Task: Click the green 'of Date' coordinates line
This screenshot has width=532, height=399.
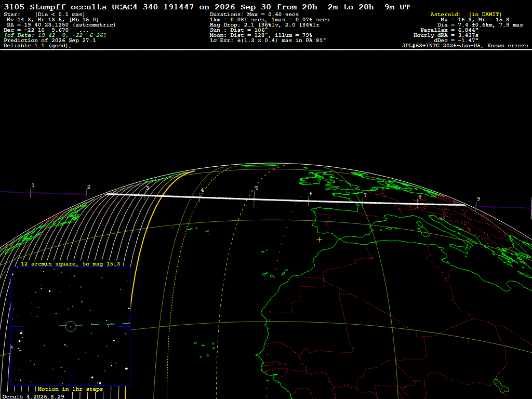Action: pyautogui.click(x=55, y=35)
